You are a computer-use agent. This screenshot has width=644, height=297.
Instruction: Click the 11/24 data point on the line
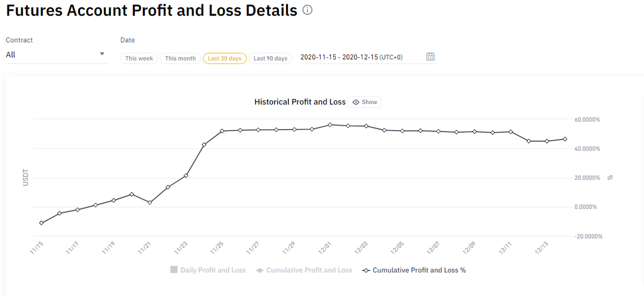204,145
